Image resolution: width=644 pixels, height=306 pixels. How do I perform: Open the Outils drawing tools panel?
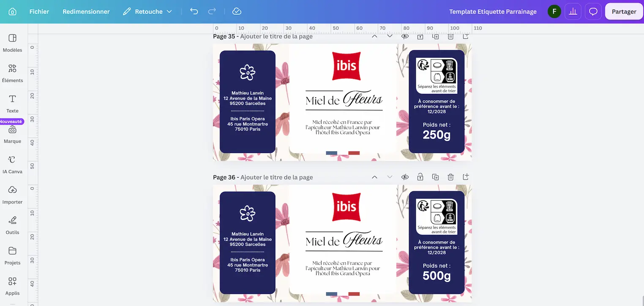pos(12,226)
